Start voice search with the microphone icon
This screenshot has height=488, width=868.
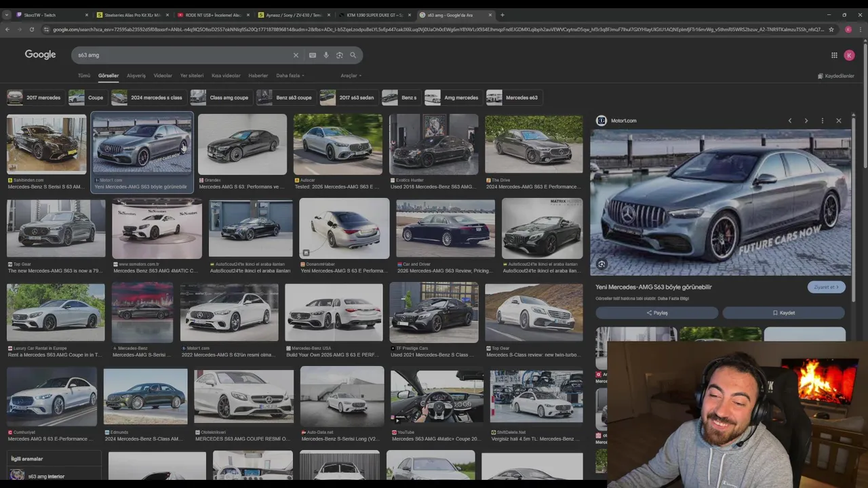click(325, 55)
